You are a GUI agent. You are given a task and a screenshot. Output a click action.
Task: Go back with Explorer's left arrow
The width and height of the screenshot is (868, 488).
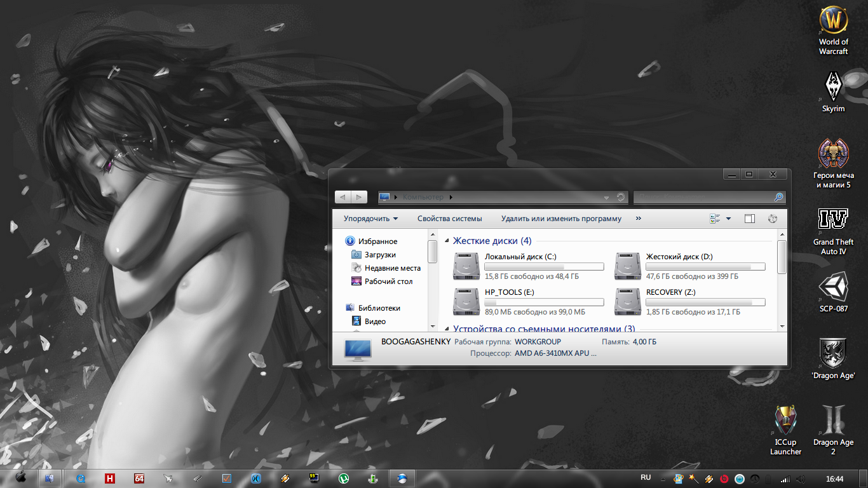pos(343,198)
